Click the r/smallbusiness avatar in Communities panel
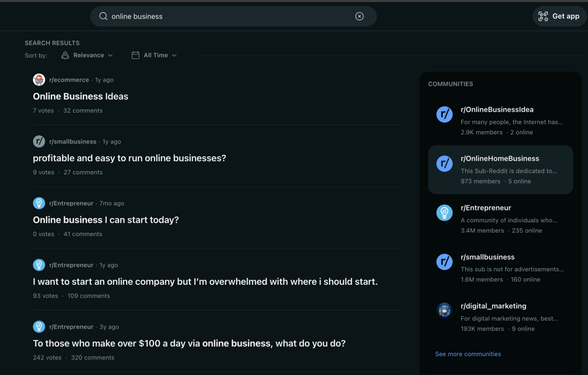Image resolution: width=588 pixels, height=375 pixels. (x=444, y=262)
